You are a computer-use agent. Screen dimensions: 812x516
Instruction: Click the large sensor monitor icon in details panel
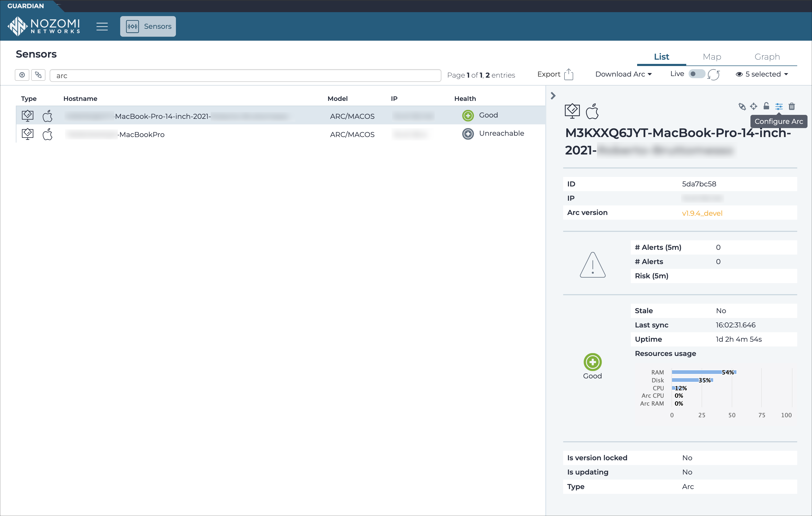[x=572, y=111]
